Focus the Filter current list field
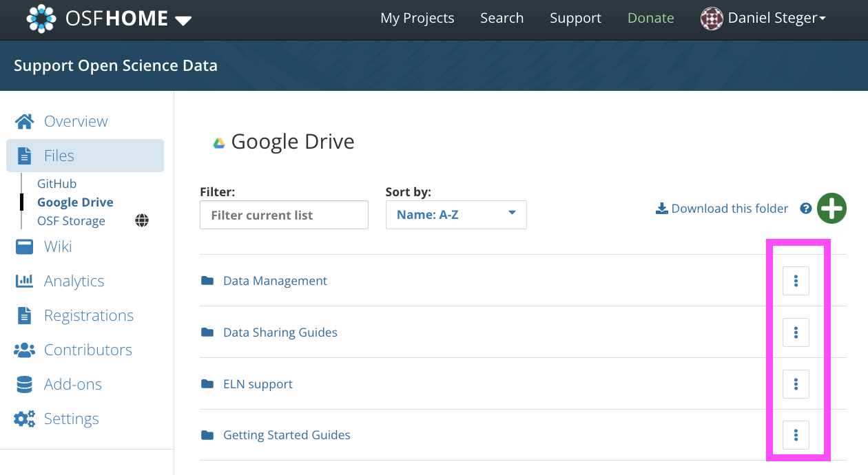 [284, 215]
